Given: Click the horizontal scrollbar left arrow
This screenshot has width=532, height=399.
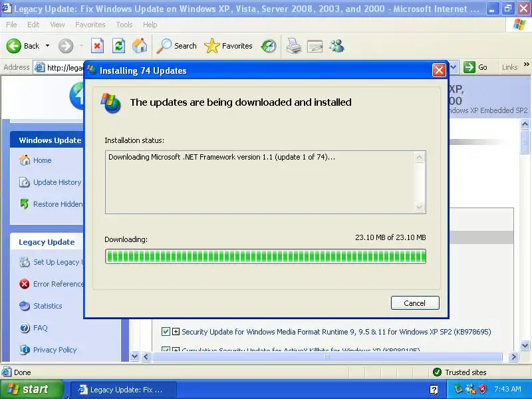Looking at the screenshot, I should point(146,356).
